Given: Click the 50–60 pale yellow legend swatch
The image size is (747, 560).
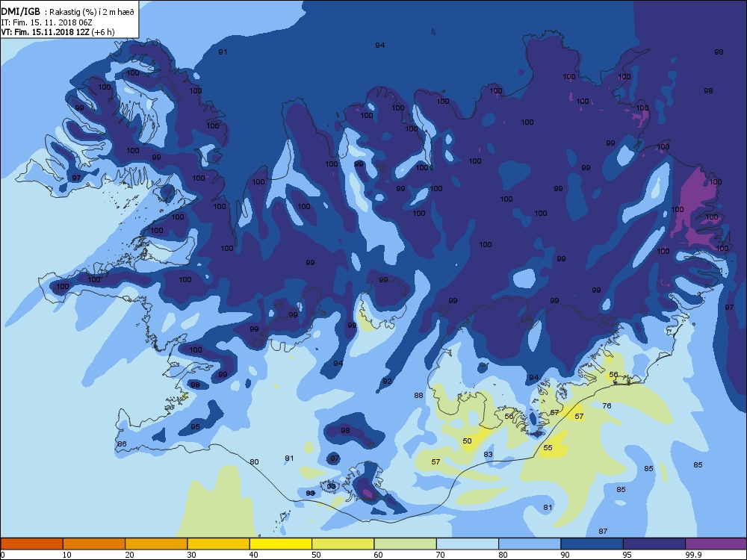Looking at the screenshot, I should tap(343, 544).
